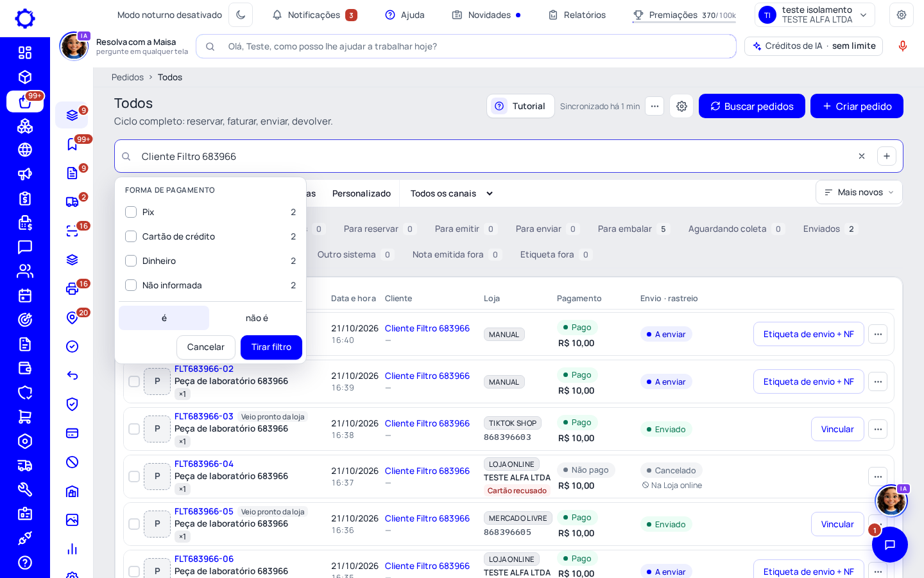The image size is (924, 578).
Task: Open the Ajuda help link
Action: click(x=405, y=15)
